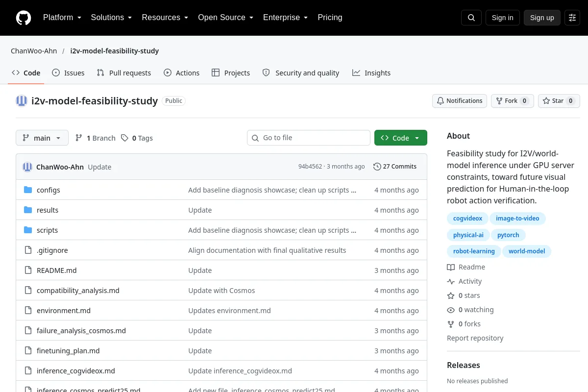Open the Pricing link
The image size is (588, 392).
[330, 18]
